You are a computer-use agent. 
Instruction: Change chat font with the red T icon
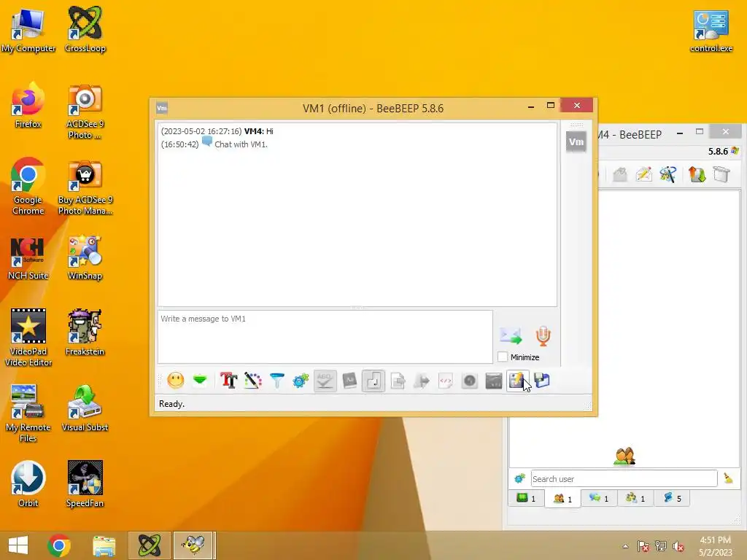click(x=228, y=381)
